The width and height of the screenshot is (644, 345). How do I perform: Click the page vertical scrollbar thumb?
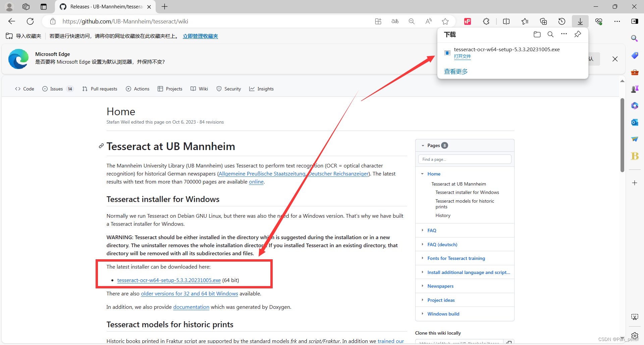click(622, 135)
